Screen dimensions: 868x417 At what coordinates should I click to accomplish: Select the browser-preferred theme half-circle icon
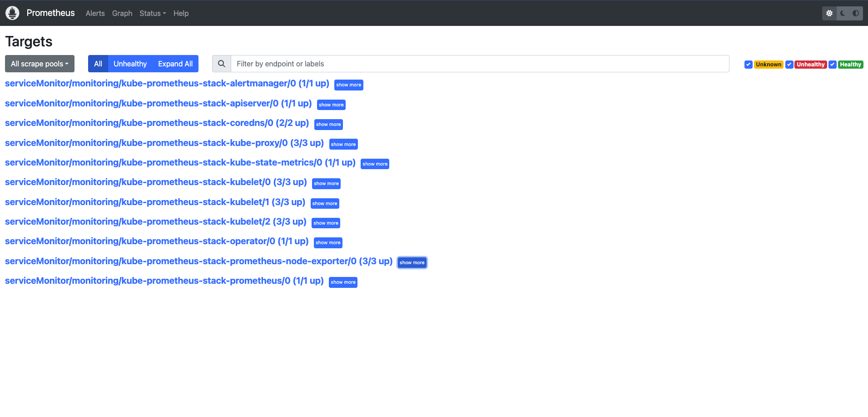click(x=856, y=13)
